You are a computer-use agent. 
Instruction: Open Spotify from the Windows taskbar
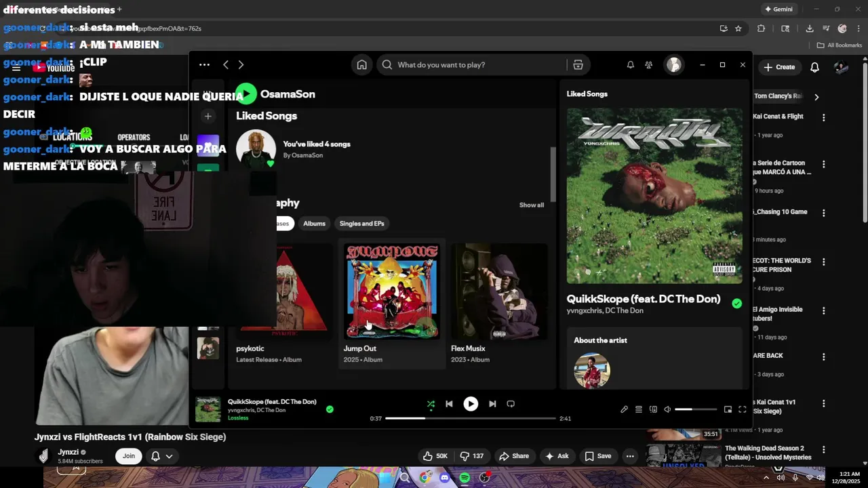click(465, 478)
